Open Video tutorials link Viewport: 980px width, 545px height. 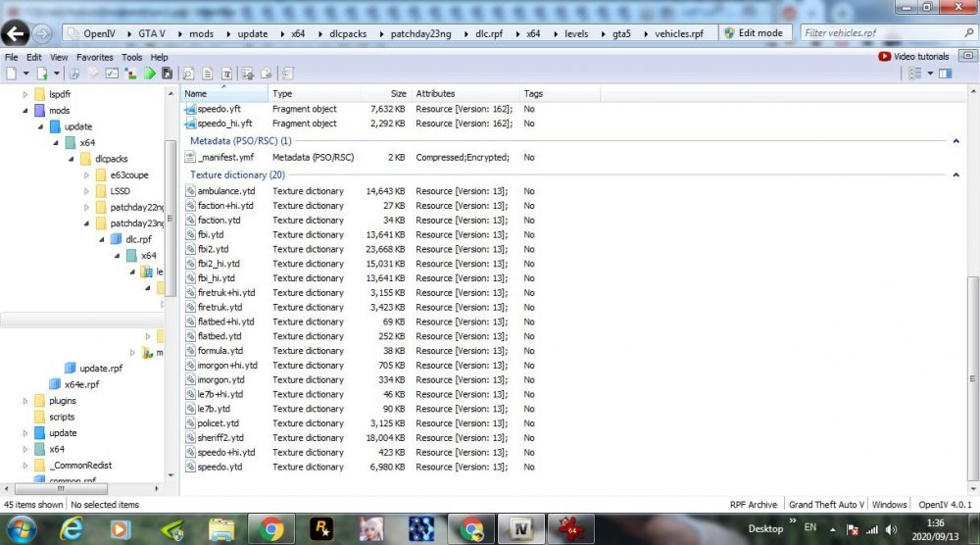pyautogui.click(x=913, y=56)
